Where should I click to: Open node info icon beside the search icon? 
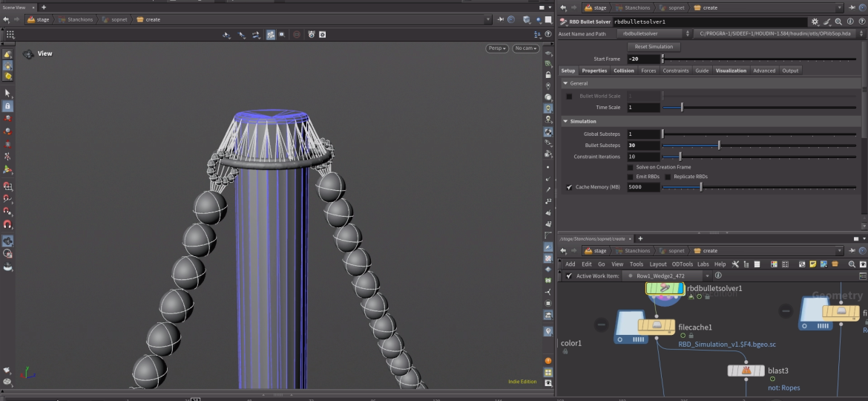tap(849, 22)
